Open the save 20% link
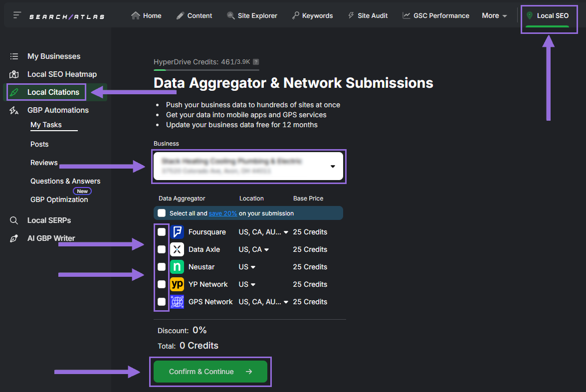This screenshot has width=586, height=392. (222, 212)
